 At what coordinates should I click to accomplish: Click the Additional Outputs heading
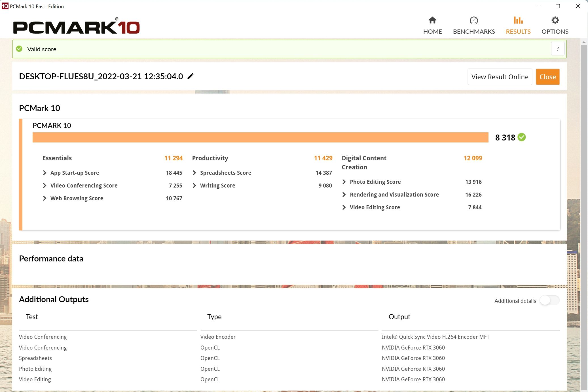pyautogui.click(x=54, y=299)
